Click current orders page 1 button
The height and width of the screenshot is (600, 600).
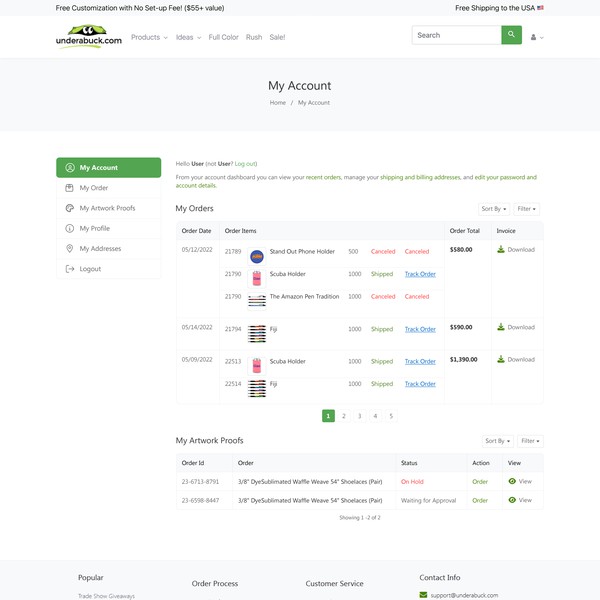pos(328,416)
